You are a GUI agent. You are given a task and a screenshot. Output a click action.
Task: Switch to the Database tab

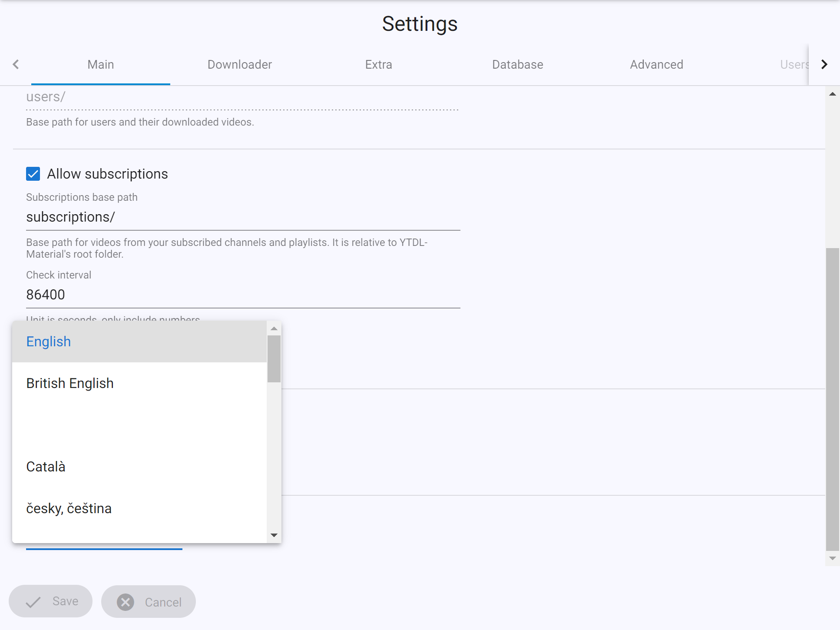[517, 64]
